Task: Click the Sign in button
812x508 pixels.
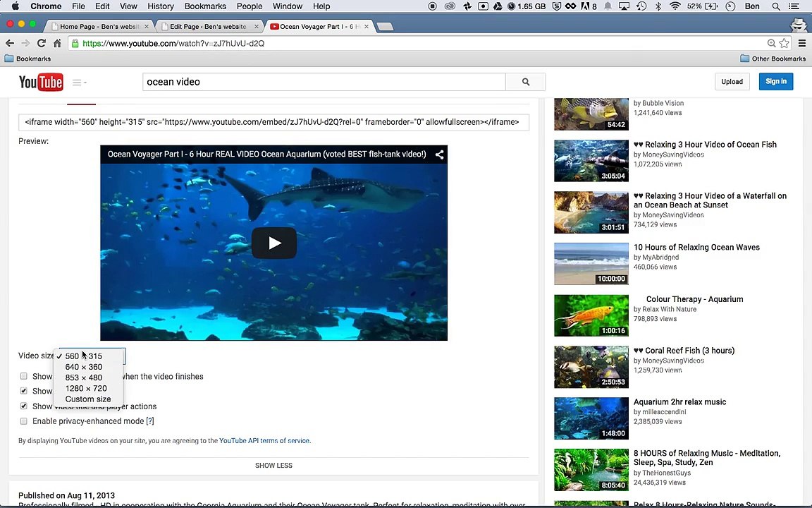Action: tap(776, 81)
